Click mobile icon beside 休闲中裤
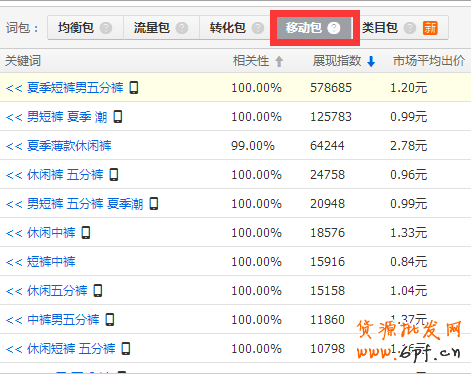The height and width of the screenshot is (374, 471). coord(86,233)
